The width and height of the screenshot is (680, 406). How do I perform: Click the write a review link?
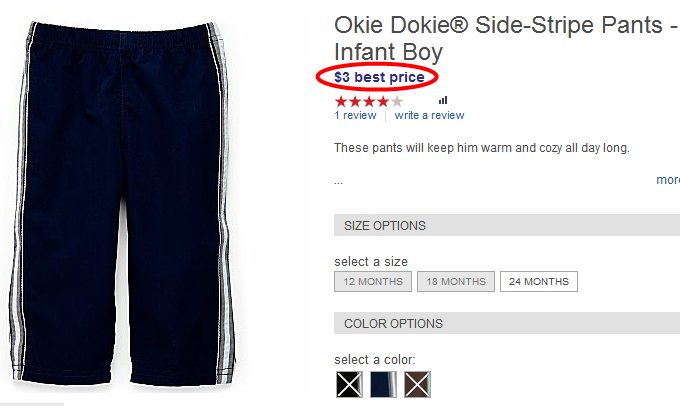point(429,115)
